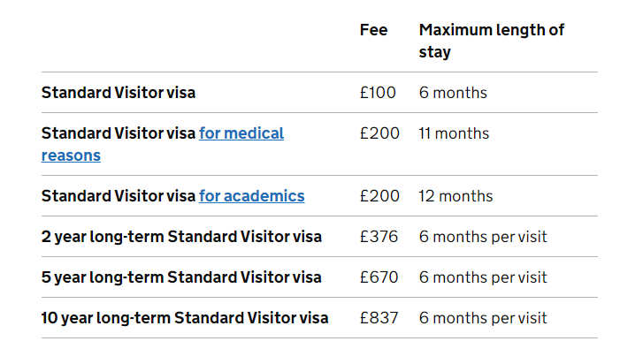Click the £376 fee cell
The width and height of the screenshot is (620, 364).
pos(379,236)
